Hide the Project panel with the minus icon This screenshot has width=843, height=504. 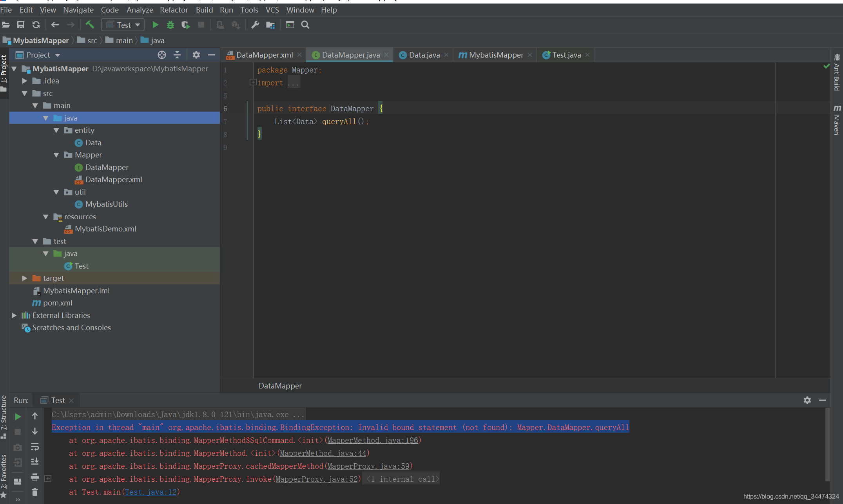point(212,55)
